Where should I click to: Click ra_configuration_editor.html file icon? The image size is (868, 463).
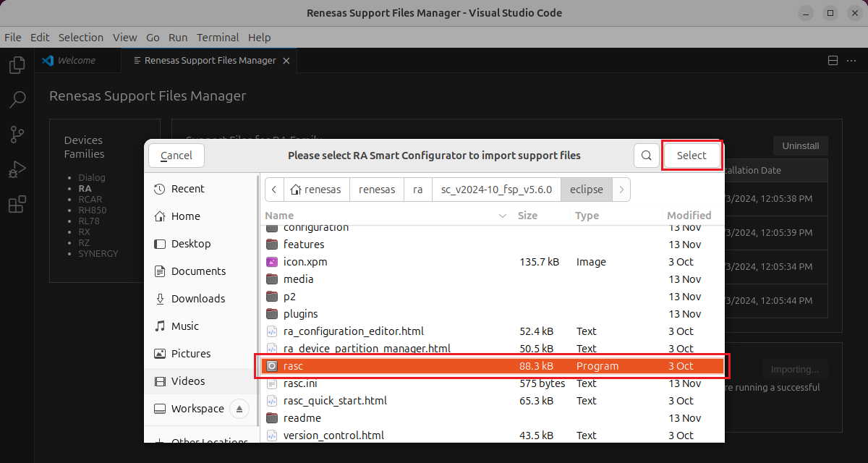272,331
